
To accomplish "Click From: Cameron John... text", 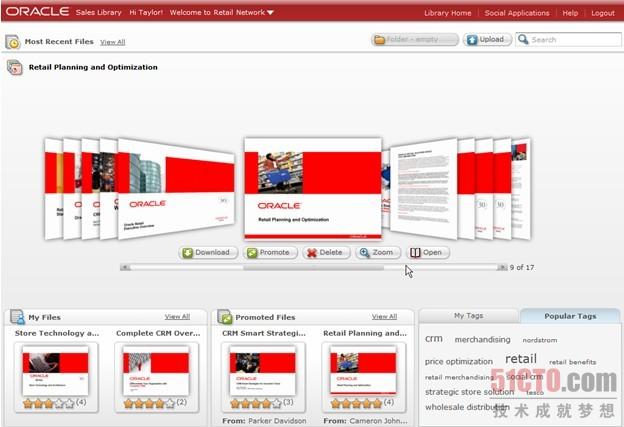I will (365, 421).
